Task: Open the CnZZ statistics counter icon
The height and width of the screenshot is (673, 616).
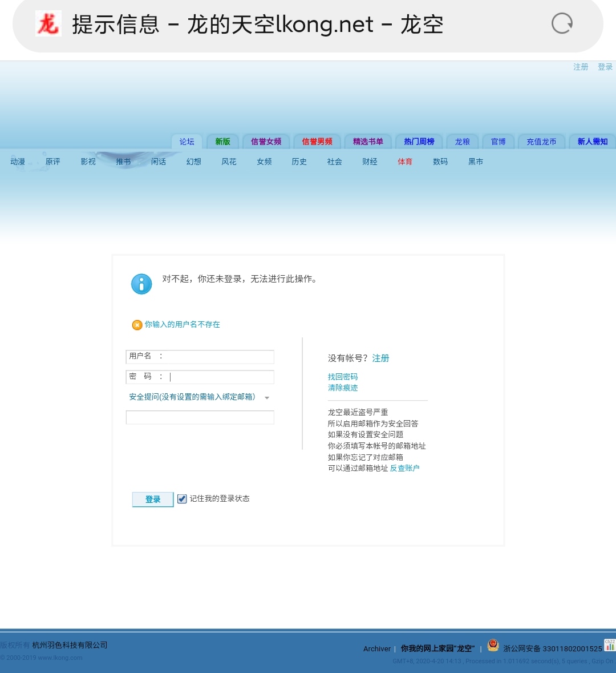Action: tap(608, 646)
